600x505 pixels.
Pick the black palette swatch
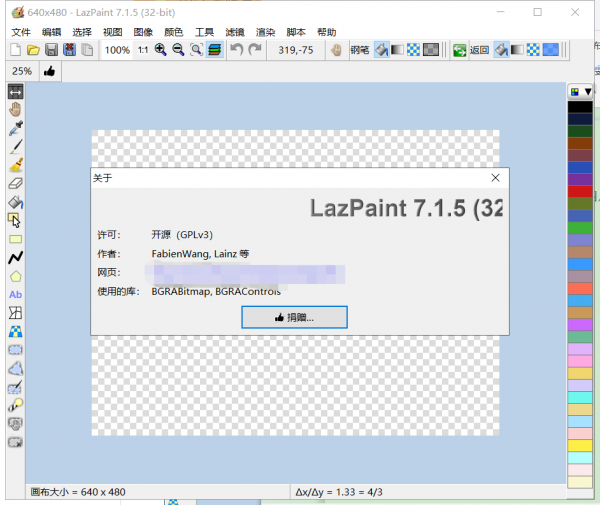pyautogui.click(x=580, y=107)
